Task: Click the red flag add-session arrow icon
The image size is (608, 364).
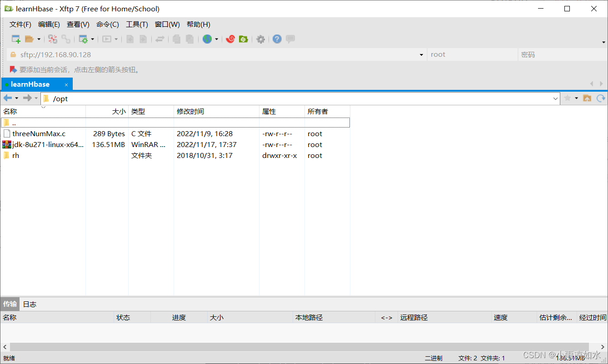Action: click(x=13, y=69)
